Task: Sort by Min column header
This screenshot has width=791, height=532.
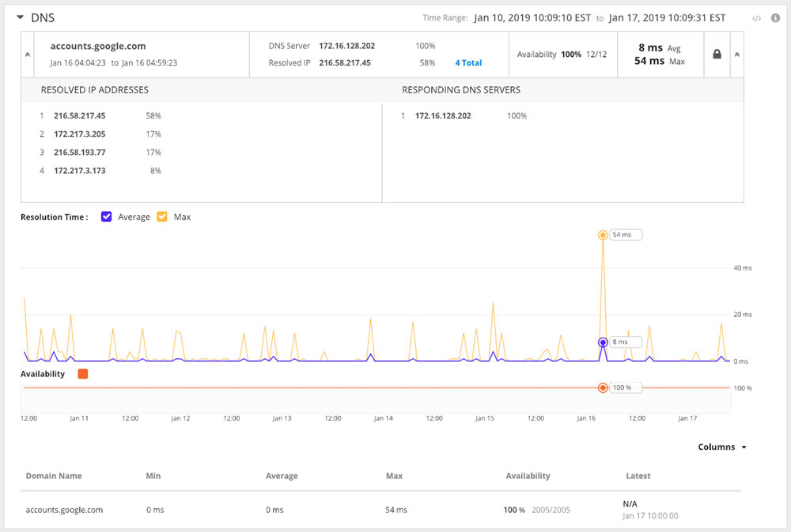Action: click(153, 476)
